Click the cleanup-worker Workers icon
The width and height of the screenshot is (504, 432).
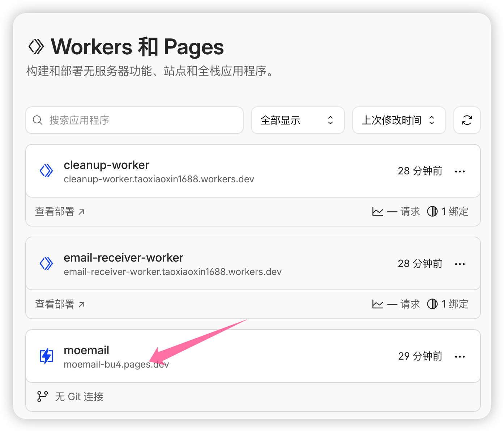tap(46, 171)
